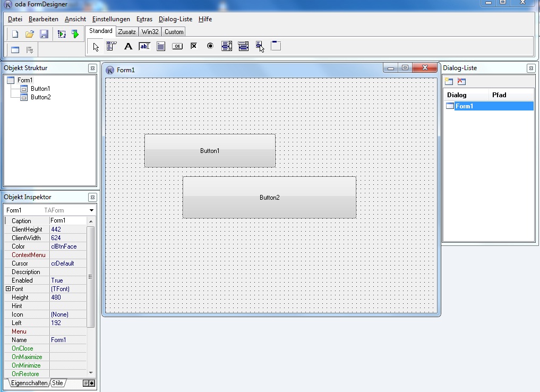Click Button1 on the form canvas
Image resolution: width=540 pixels, height=392 pixels.
[210, 151]
